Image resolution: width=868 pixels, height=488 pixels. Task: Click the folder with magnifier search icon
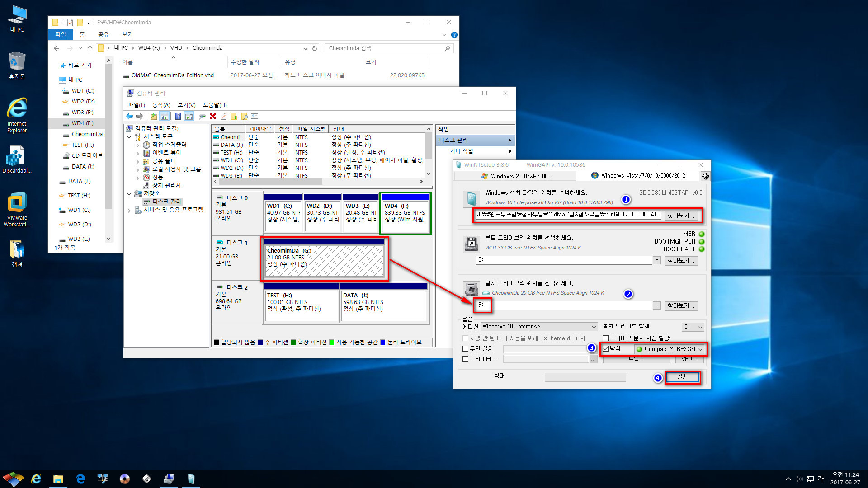pos(245,117)
